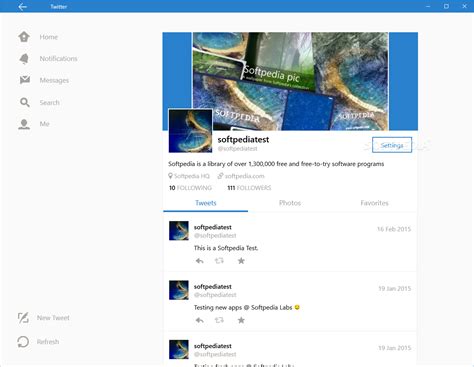This screenshot has height=367, width=474.
Task: Click the softpediatest profile name heading
Action: pos(243,140)
